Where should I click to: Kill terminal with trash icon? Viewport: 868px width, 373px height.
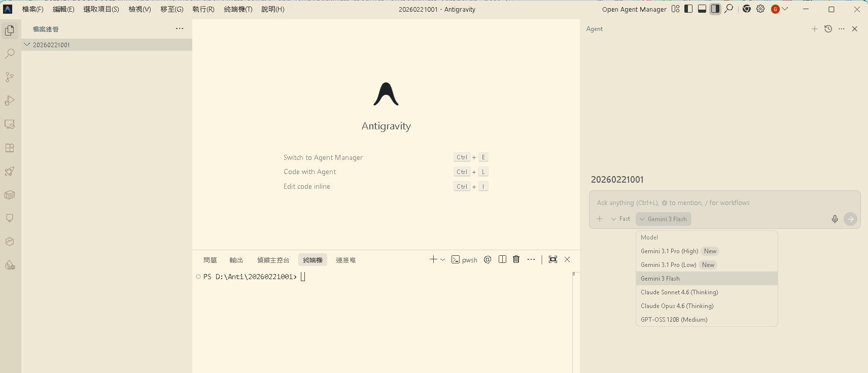[x=516, y=259]
